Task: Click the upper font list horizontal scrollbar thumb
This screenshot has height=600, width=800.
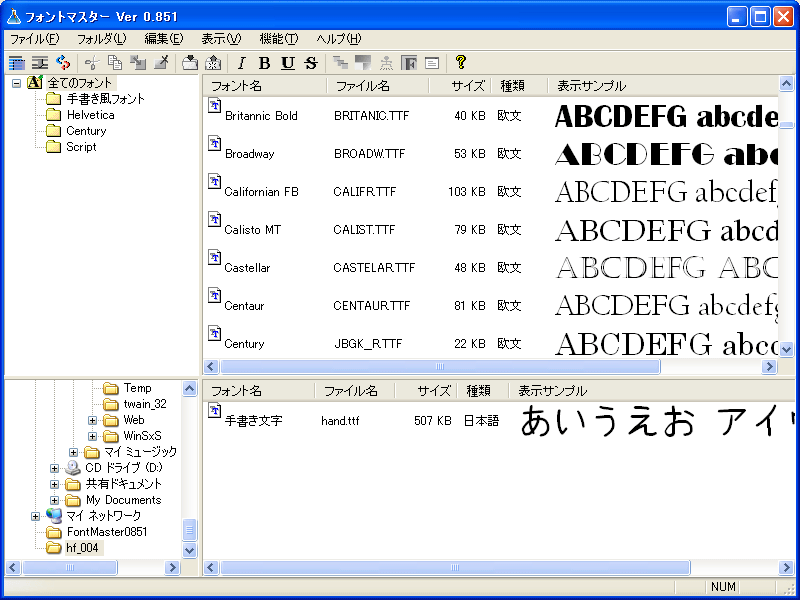Action: click(440, 367)
